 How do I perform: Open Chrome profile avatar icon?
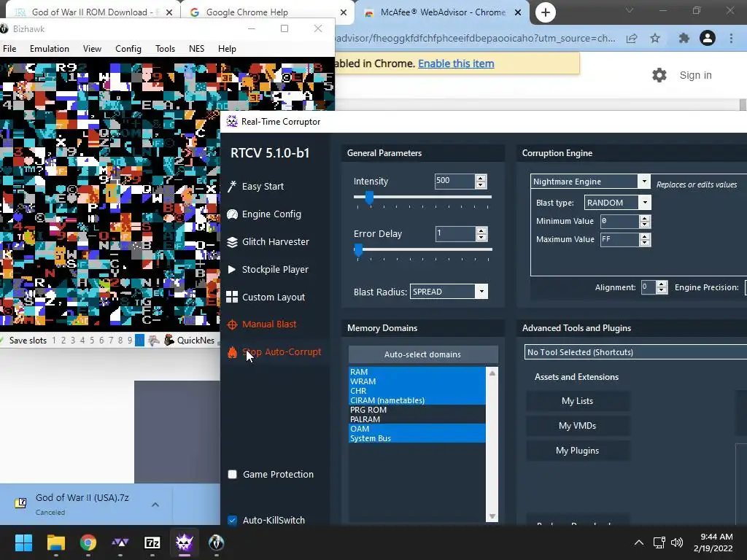708,38
